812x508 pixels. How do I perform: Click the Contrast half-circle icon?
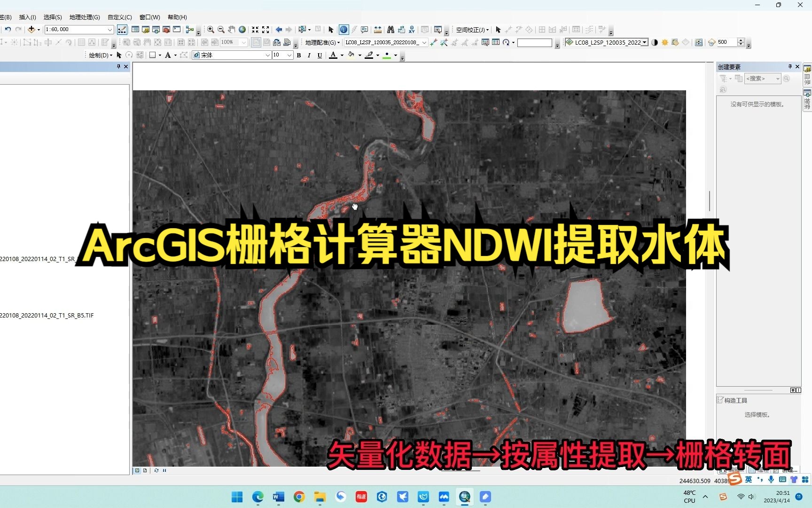click(x=655, y=42)
